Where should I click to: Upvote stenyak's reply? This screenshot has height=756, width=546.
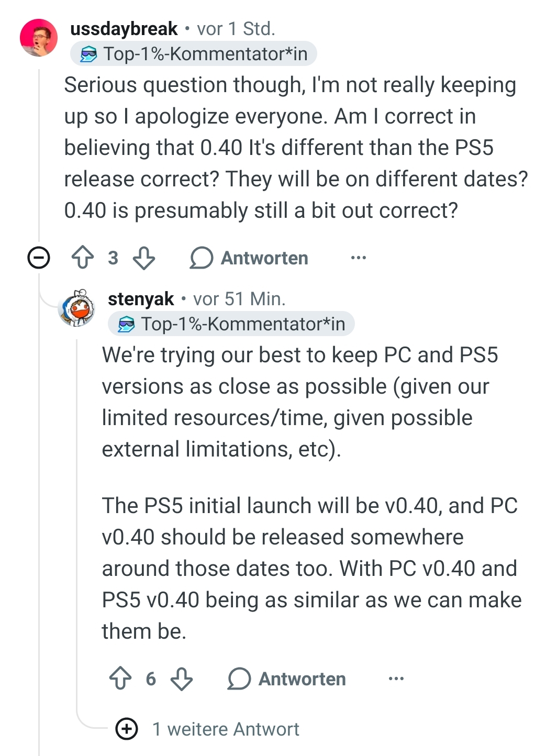[x=120, y=679]
